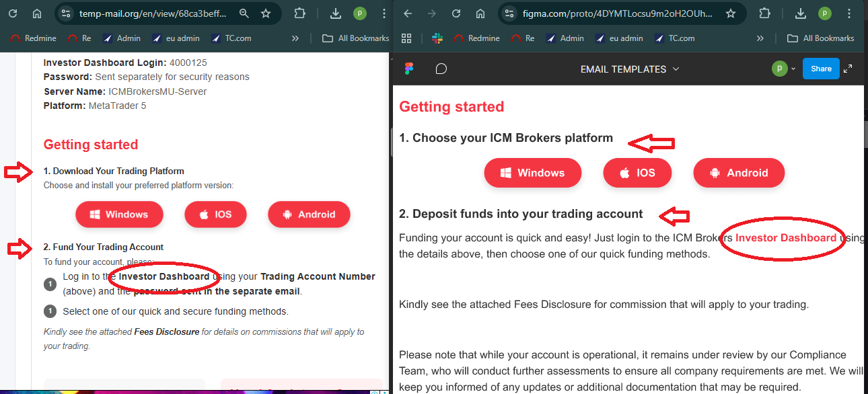Show more bookmarks chevron in temp-mail window
Screen dimensions: 868x394
point(295,38)
